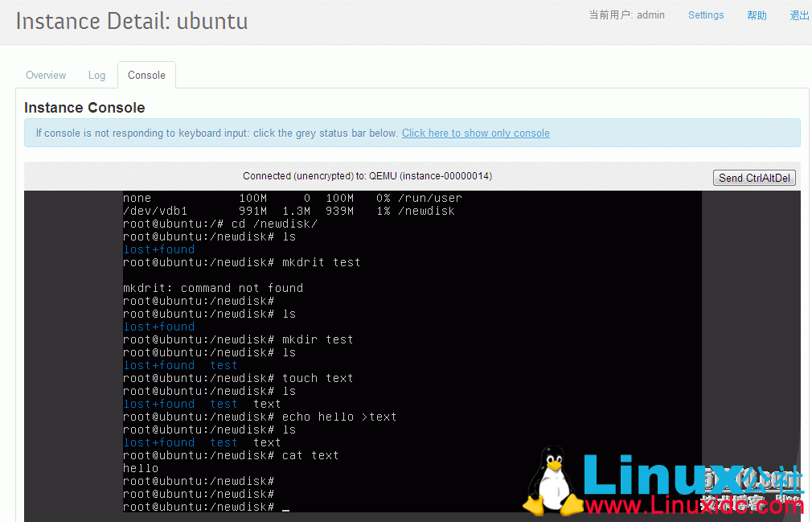Open the Settings link

[x=706, y=14]
